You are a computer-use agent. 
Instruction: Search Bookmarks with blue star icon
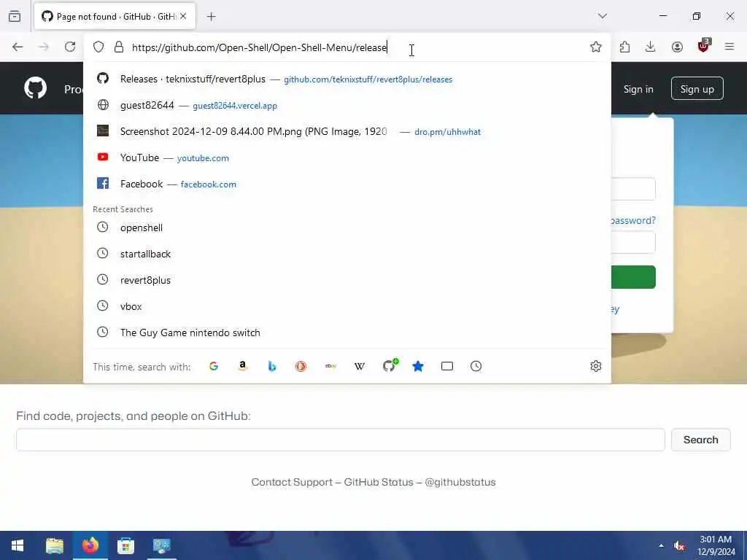coord(418,366)
